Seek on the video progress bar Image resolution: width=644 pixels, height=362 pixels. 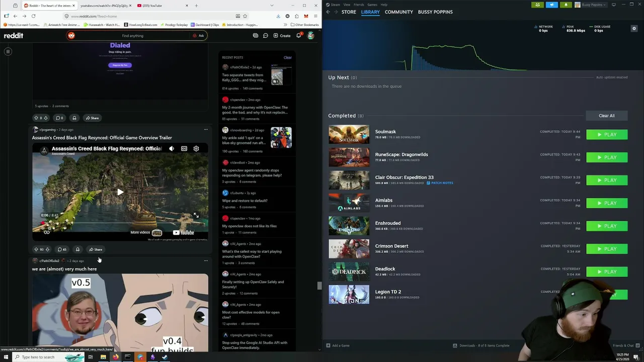pyautogui.click(x=120, y=222)
